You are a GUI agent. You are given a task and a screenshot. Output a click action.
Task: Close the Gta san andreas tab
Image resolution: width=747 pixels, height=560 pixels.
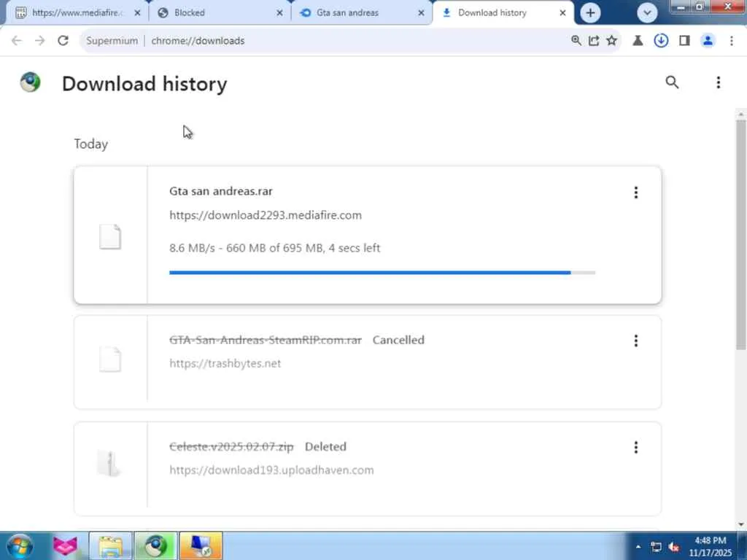coord(421,13)
